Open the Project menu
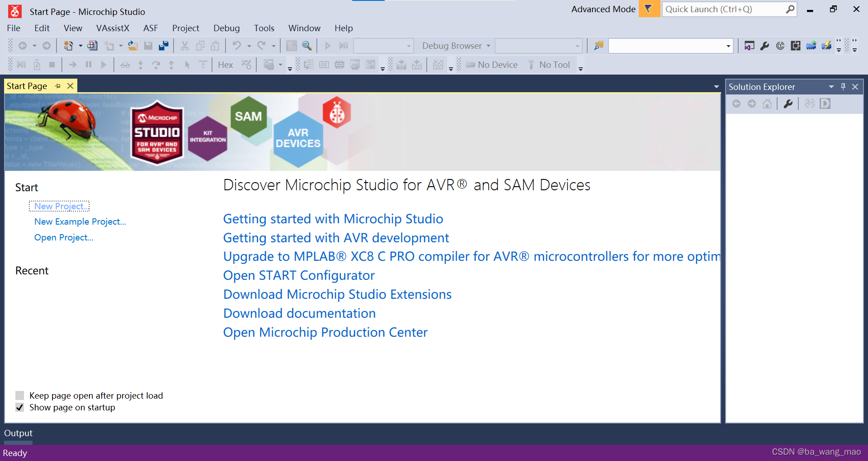The image size is (868, 461). [185, 28]
